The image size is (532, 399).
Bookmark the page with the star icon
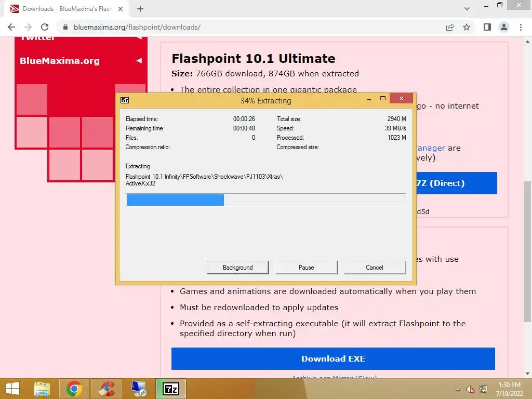pos(467,27)
